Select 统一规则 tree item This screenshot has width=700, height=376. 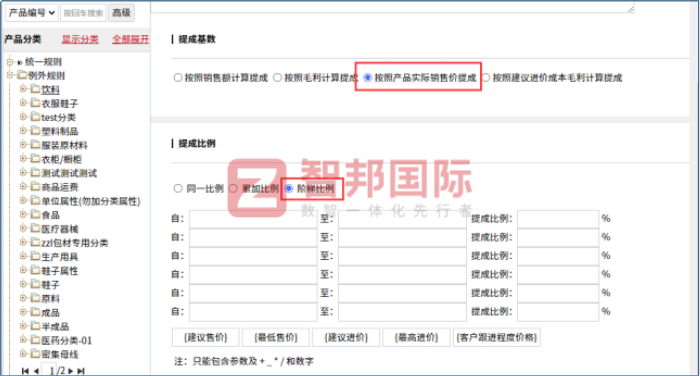(x=43, y=62)
